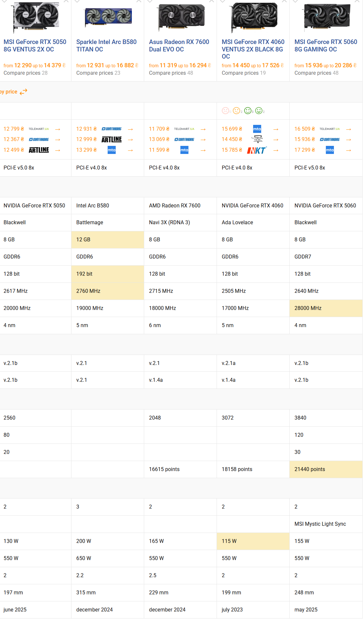
Task: Open the Comtrading logo next to 12 367 ₴
Action: click(39, 139)
